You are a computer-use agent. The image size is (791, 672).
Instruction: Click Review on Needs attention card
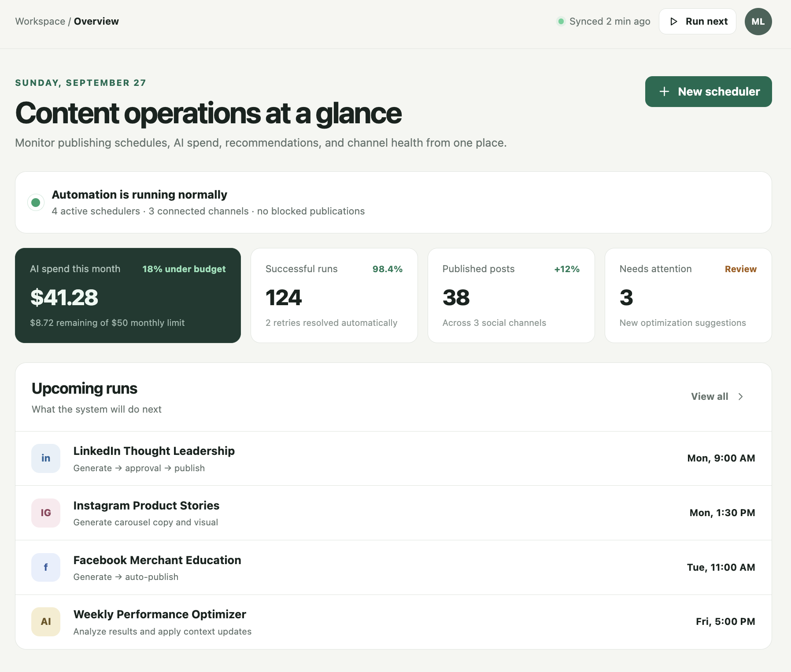pos(741,269)
